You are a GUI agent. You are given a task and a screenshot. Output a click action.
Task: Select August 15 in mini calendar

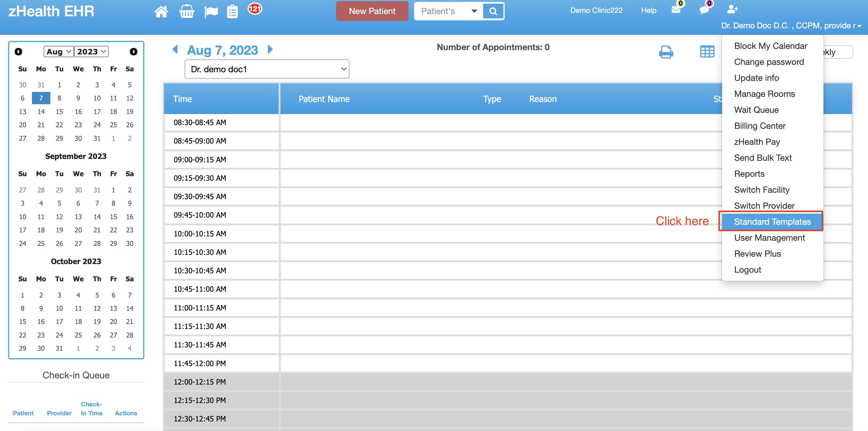59,112
